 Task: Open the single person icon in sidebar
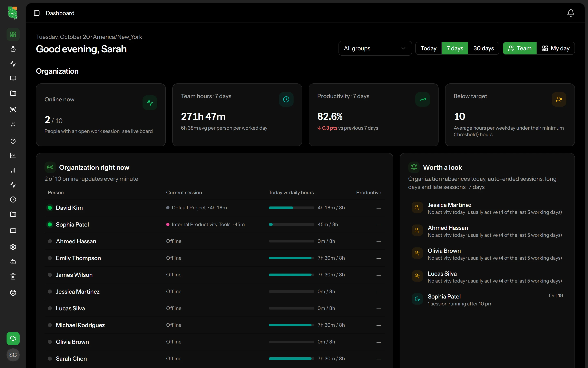(13, 124)
